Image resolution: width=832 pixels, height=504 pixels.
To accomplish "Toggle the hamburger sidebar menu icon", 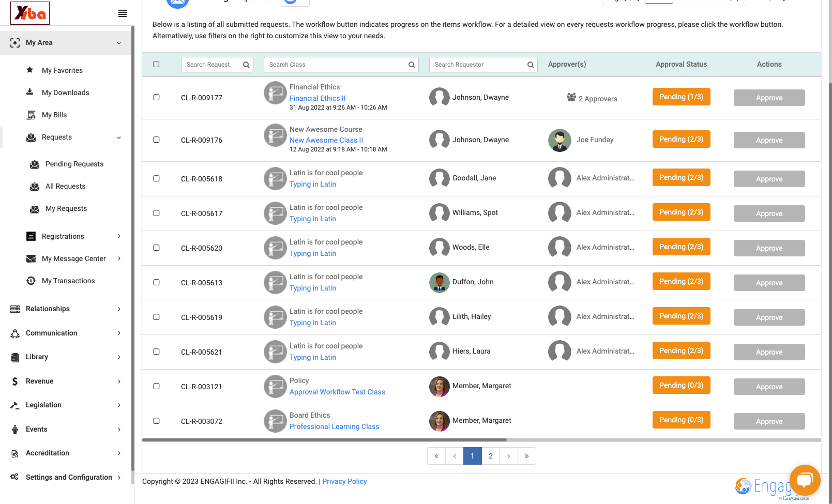I will point(123,13).
